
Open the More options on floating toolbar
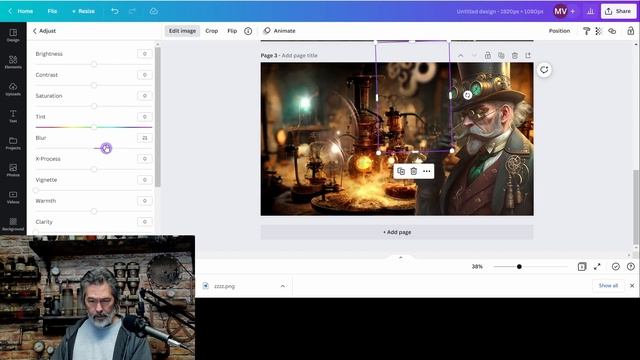[427, 171]
